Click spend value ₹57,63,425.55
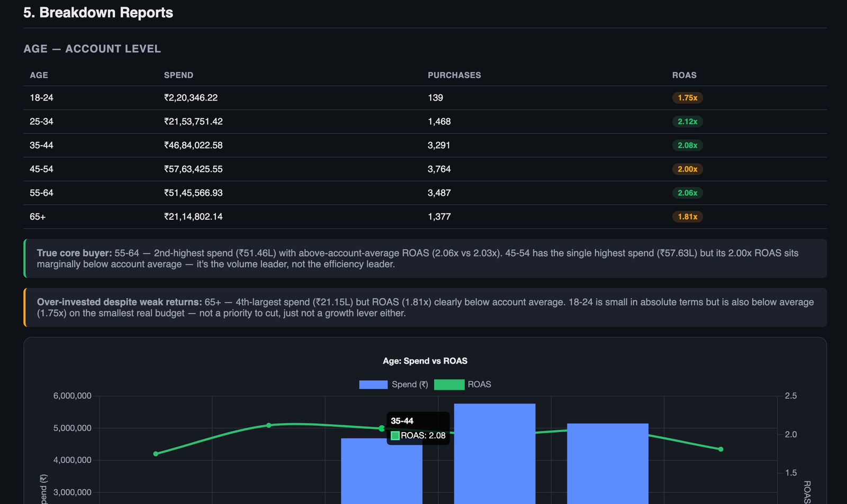Viewport: 847px width, 504px height. [x=193, y=169]
